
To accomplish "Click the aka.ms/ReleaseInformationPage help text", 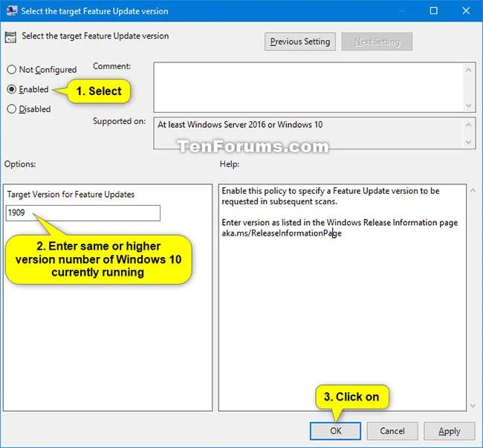I will pyautogui.click(x=282, y=233).
